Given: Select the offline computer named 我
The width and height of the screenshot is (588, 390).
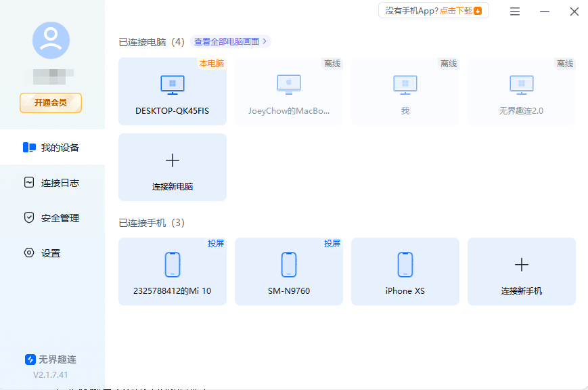Looking at the screenshot, I should coord(405,91).
